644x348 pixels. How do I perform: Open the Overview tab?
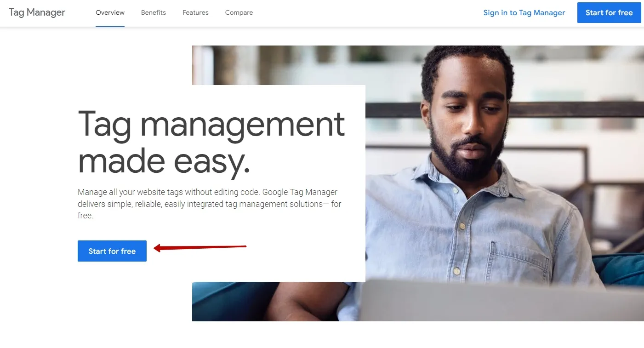(110, 12)
